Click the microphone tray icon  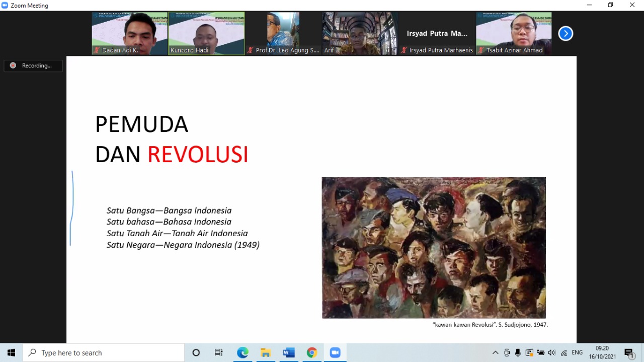tap(518, 352)
